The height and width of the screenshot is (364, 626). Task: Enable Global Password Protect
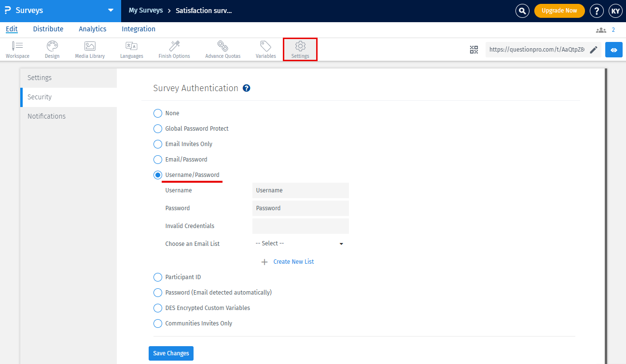point(157,128)
